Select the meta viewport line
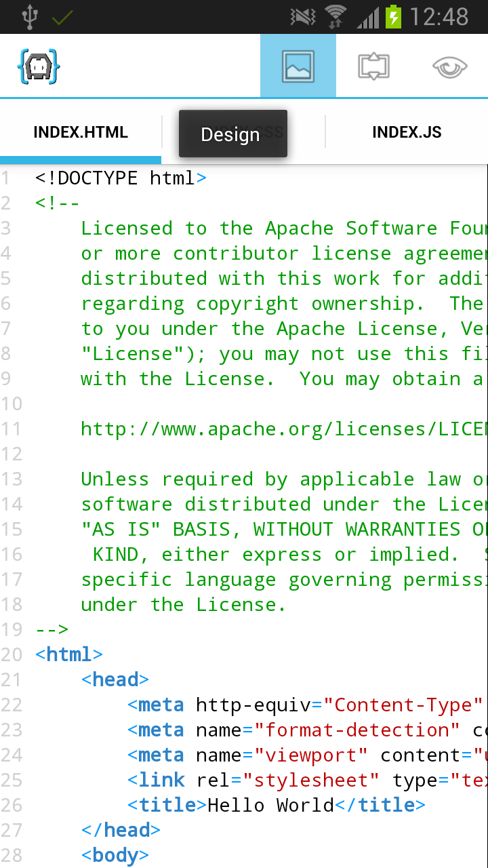This screenshot has width=488, height=868. point(307,755)
